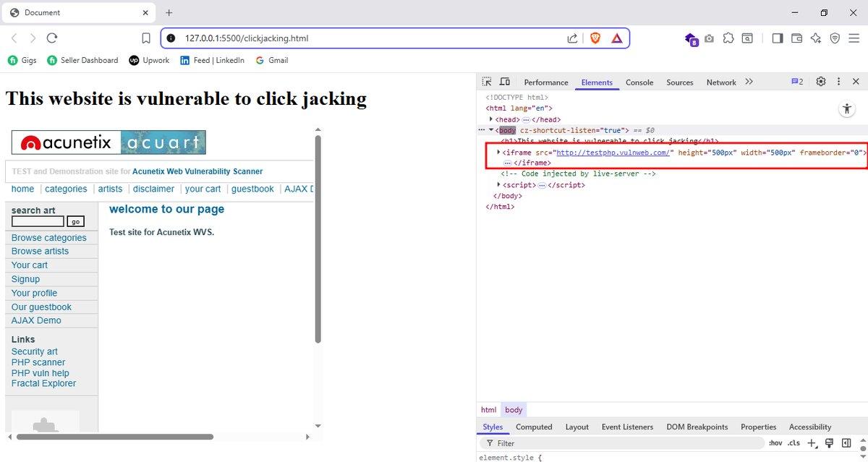Open the DOM Breakpoints tab

tap(697, 427)
